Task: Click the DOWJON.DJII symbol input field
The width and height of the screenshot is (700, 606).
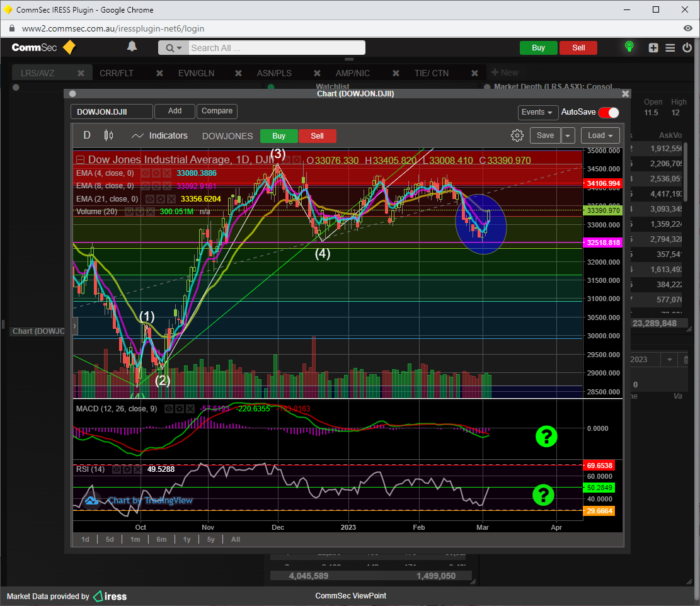Action: [x=112, y=111]
